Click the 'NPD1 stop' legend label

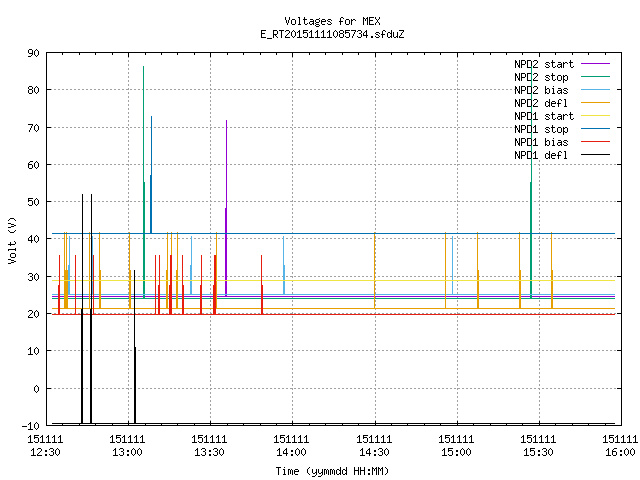coord(541,129)
